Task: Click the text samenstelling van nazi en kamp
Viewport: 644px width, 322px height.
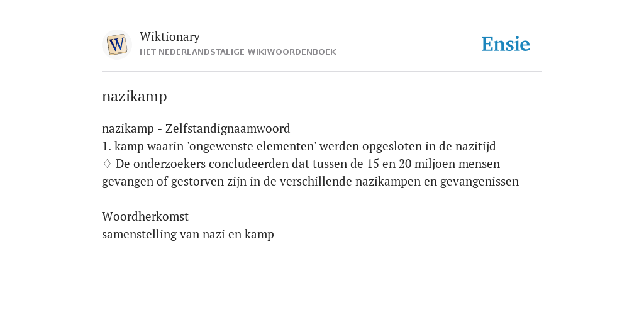Action: [x=187, y=234]
